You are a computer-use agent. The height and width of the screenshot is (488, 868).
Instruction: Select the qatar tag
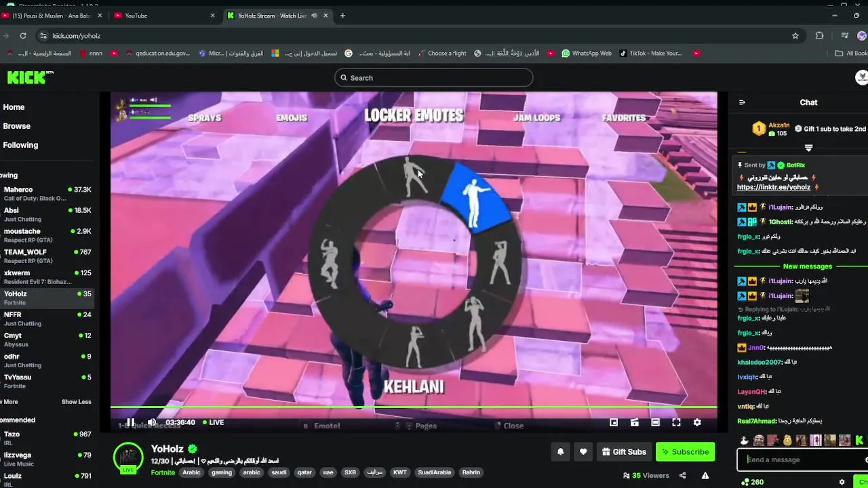pyautogui.click(x=304, y=472)
